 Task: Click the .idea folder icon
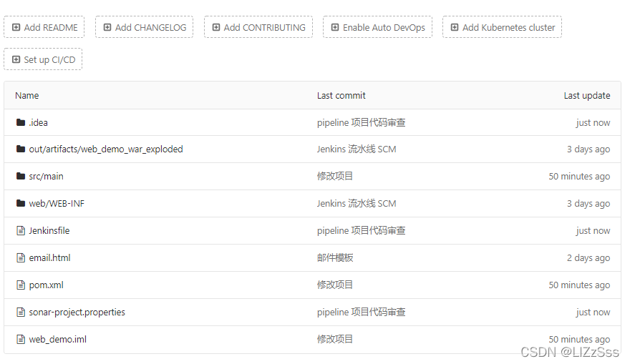coord(21,122)
